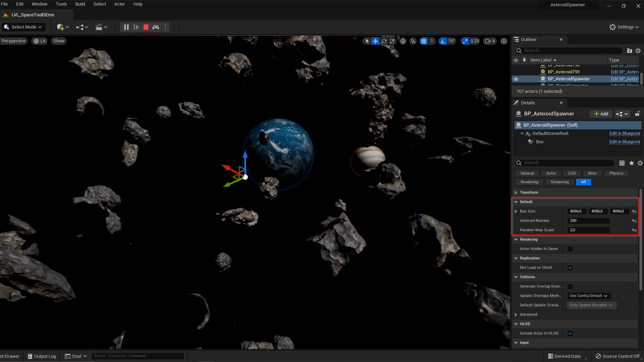Open viewport layout options icon

click(x=504, y=41)
